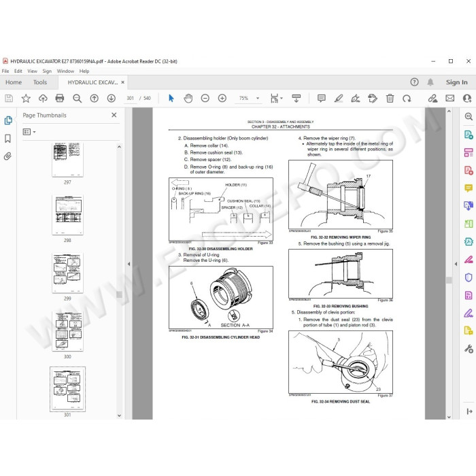476x476 pixels.
Task: Switch to Tools tab
Action: (x=40, y=82)
